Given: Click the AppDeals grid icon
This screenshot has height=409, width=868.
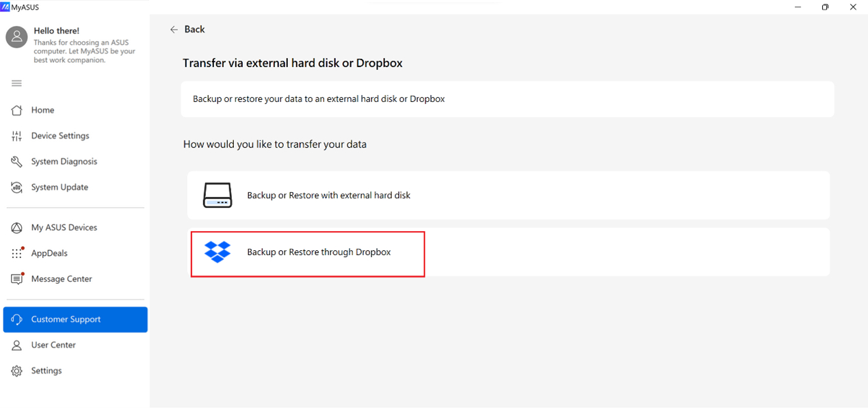Looking at the screenshot, I should [x=17, y=254].
